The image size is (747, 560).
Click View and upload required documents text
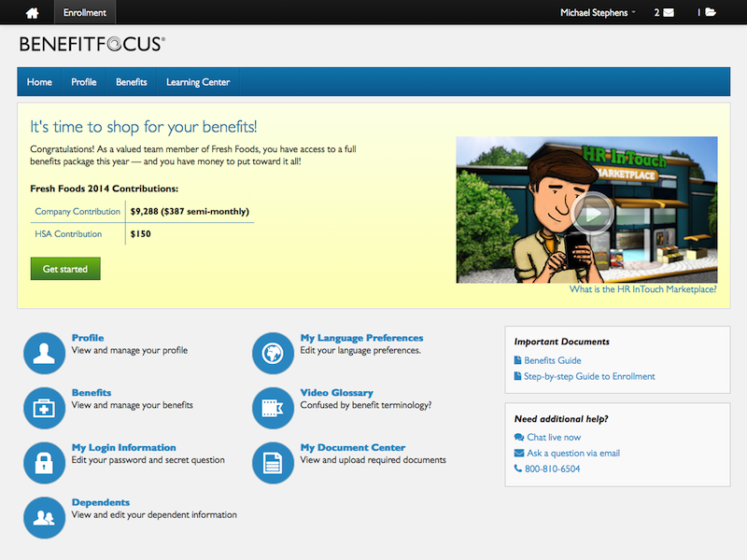click(x=373, y=460)
